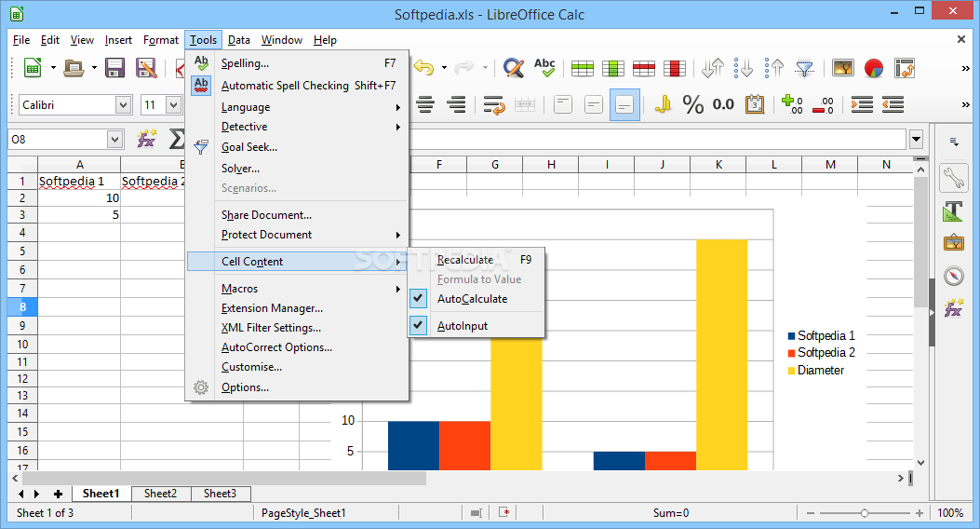Open Find & Replace magnifier icon
The image size is (980, 529).
pos(514,68)
